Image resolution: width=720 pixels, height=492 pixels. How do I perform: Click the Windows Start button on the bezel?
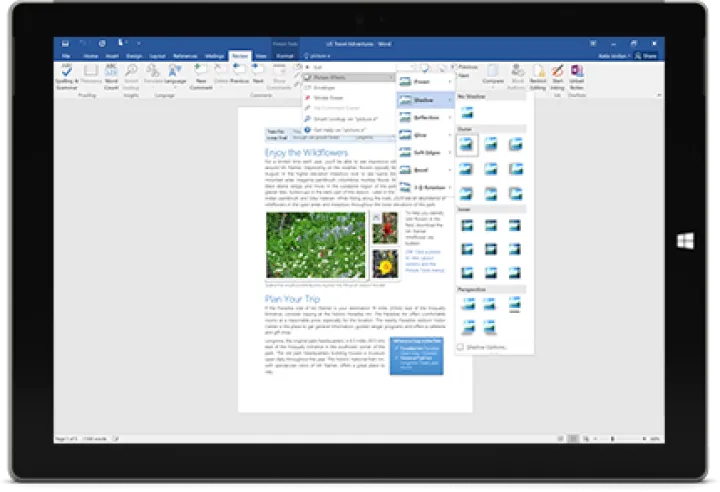coord(685,241)
